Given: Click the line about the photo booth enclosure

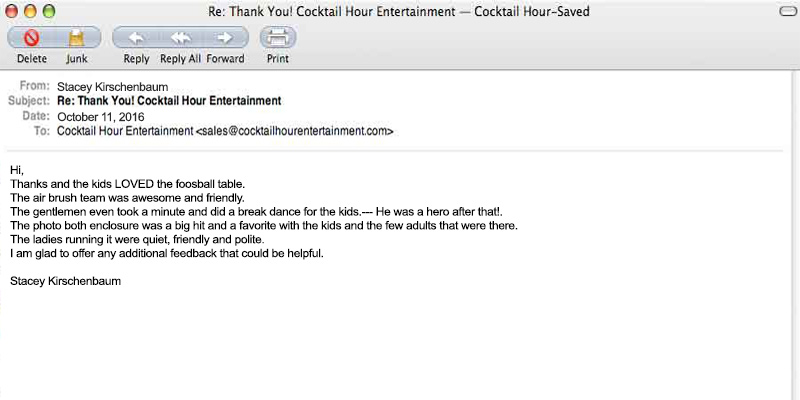Looking at the screenshot, I should (264, 226).
